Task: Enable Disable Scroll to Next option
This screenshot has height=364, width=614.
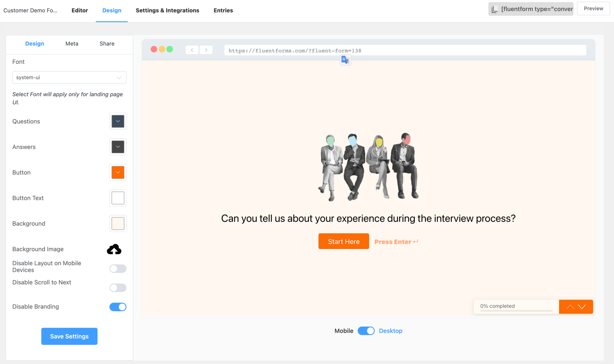Action: [118, 288]
